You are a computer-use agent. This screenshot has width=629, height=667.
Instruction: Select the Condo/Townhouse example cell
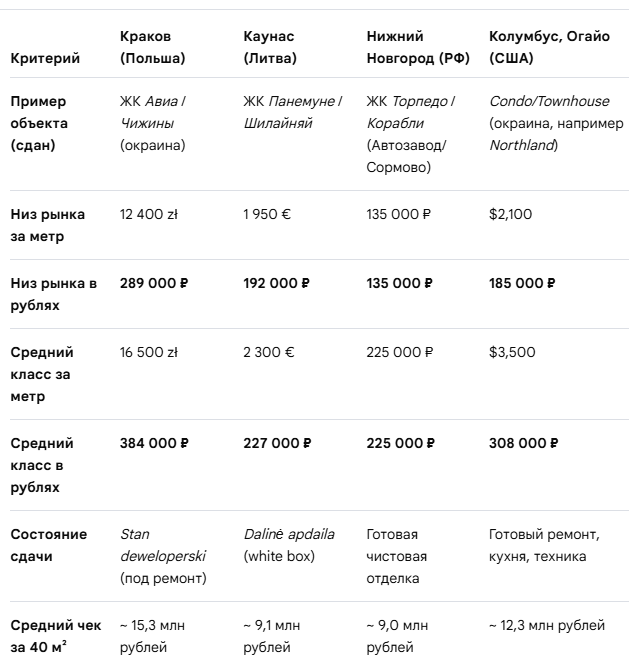(556, 123)
